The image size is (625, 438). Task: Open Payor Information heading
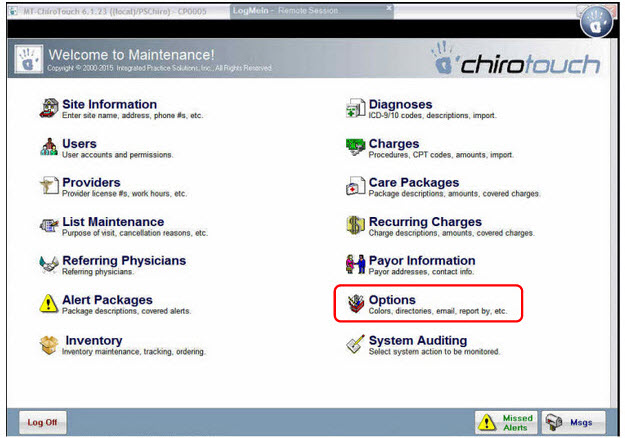tap(422, 261)
